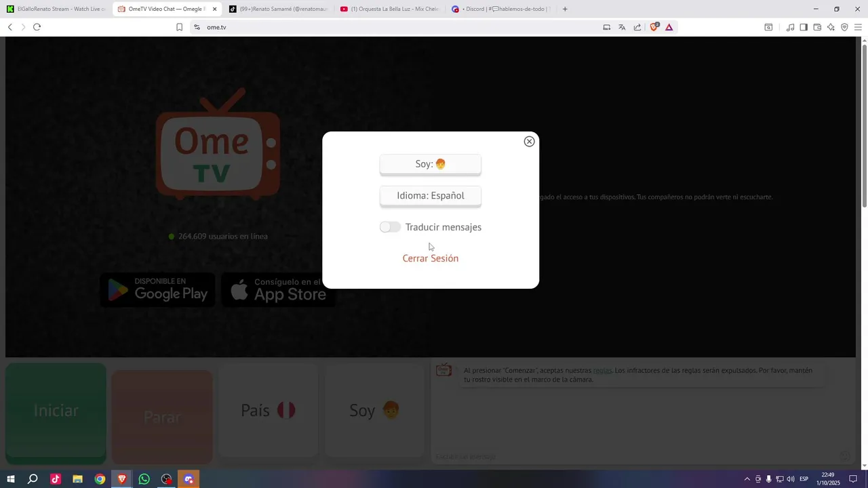Open Windows taskbar search

point(33,479)
